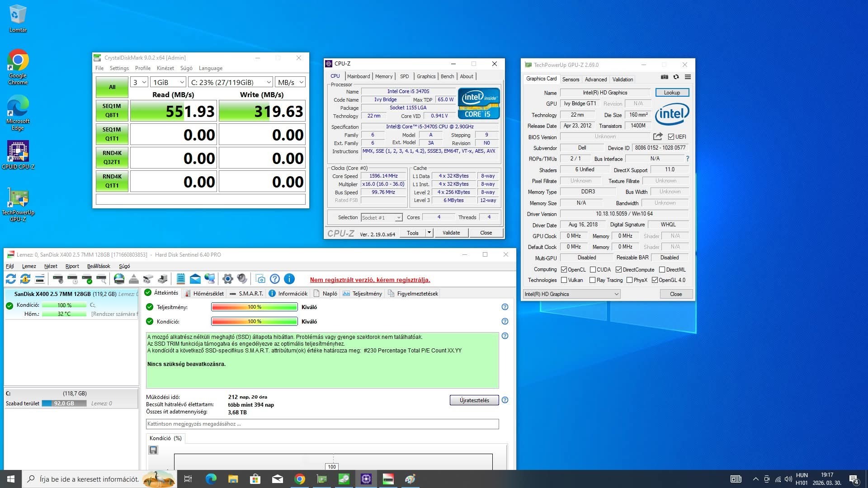Toggle the OpenCL checkbox in GPU-Z
Image resolution: width=868 pixels, height=488 pixels.
564,270
